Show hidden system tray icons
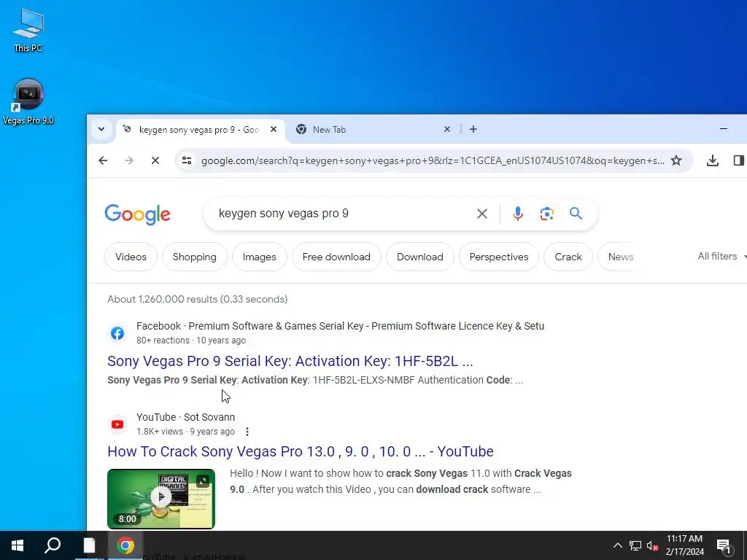747x560 pixels. click(617, 545)
